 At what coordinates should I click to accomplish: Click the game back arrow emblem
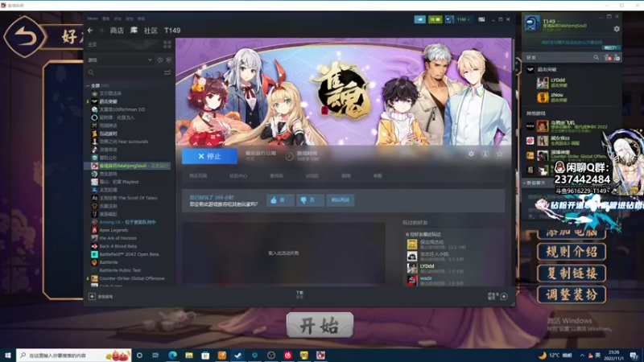[x=25, y=37]
